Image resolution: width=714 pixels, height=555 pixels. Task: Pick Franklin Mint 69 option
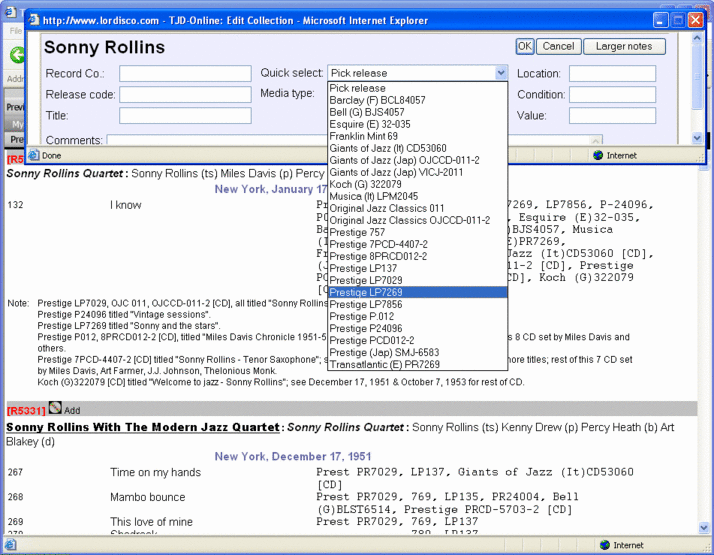click(x=418, y=136)
